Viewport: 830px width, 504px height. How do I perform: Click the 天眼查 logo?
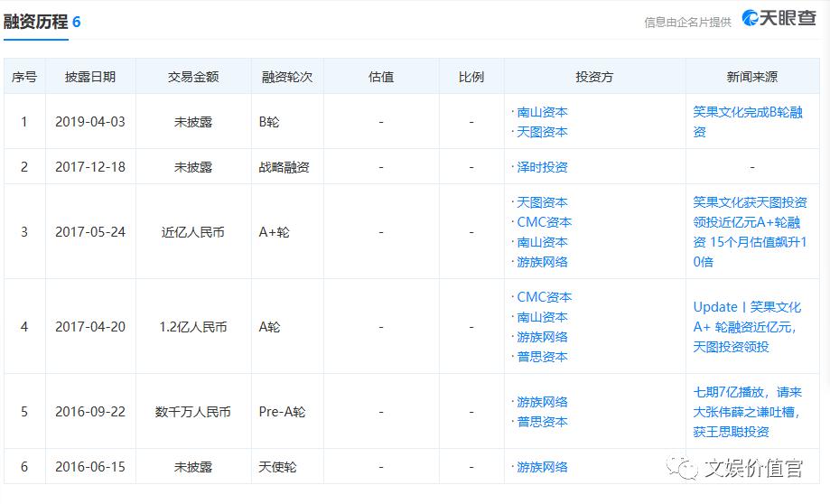[779, 18]
